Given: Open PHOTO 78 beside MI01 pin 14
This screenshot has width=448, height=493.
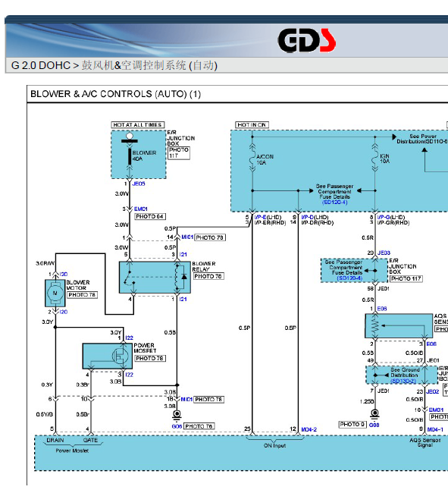Looking at the screenshot, I should point(210,237).
